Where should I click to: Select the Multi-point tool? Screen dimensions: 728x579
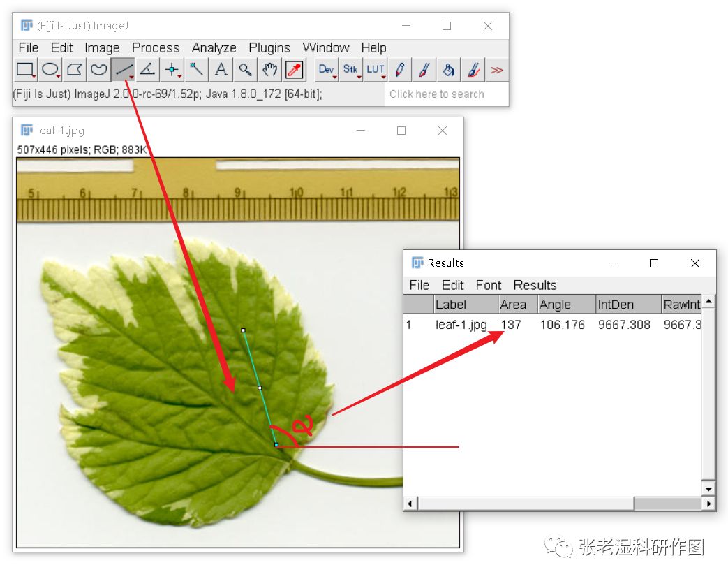pos(172,70)
